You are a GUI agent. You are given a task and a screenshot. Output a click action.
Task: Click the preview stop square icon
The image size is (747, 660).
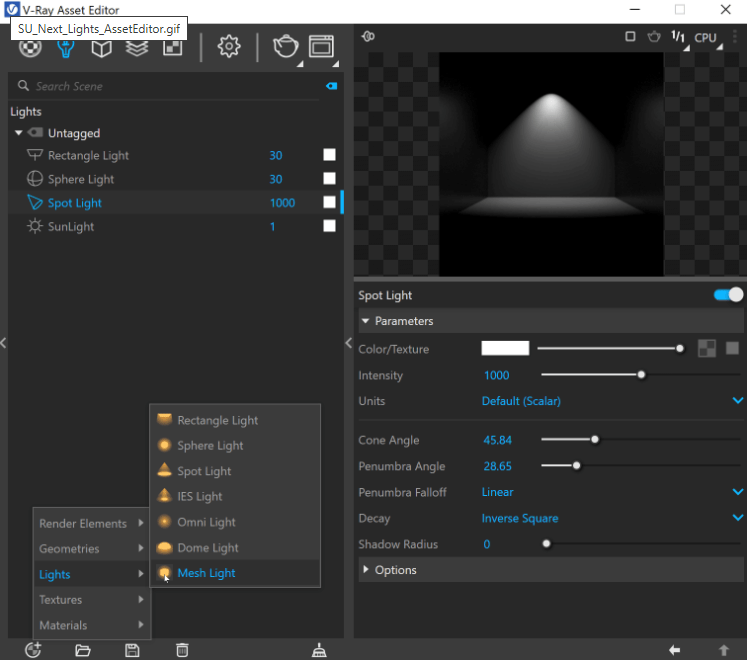(630, 37)
